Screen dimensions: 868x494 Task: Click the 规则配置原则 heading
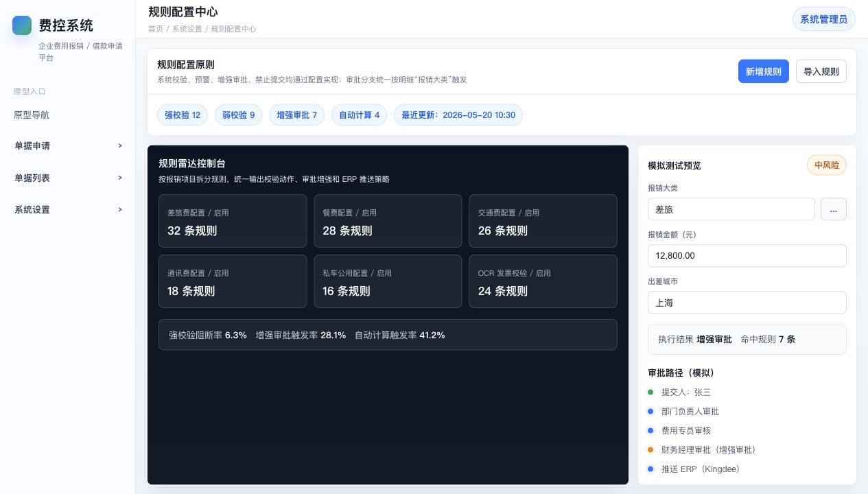[186, 64]
